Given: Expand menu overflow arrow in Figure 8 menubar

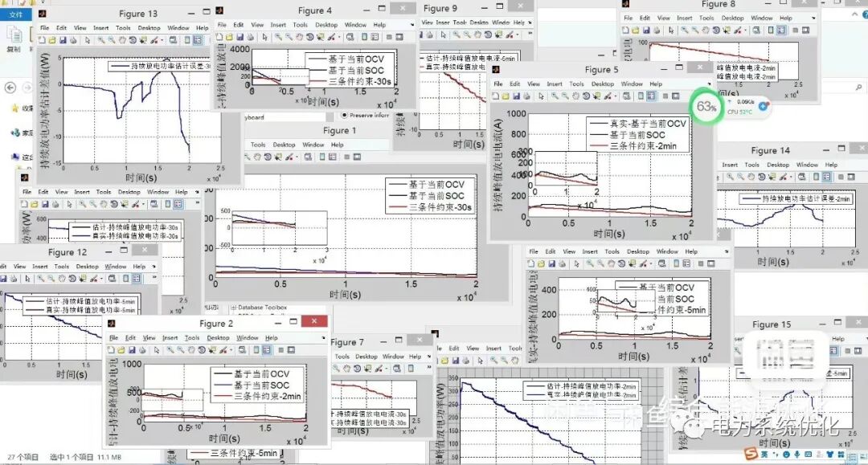Looking at the screenshot, I should [x=813, y=18].
